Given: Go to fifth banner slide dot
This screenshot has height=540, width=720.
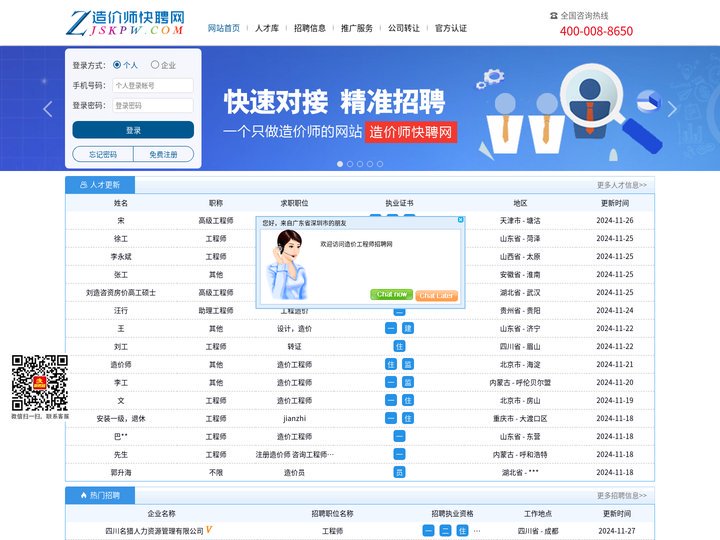Looking at the screenshot, I should 380,164.
